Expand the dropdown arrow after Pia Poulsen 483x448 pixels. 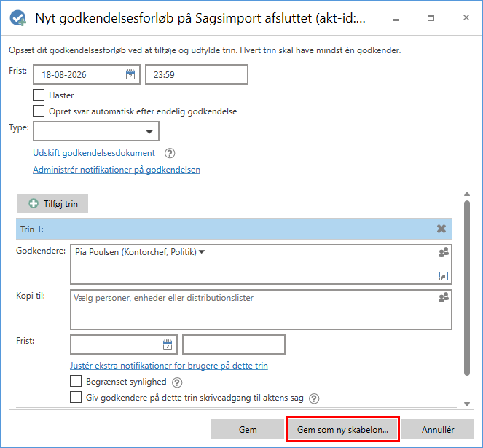click(x=202, y=252)
